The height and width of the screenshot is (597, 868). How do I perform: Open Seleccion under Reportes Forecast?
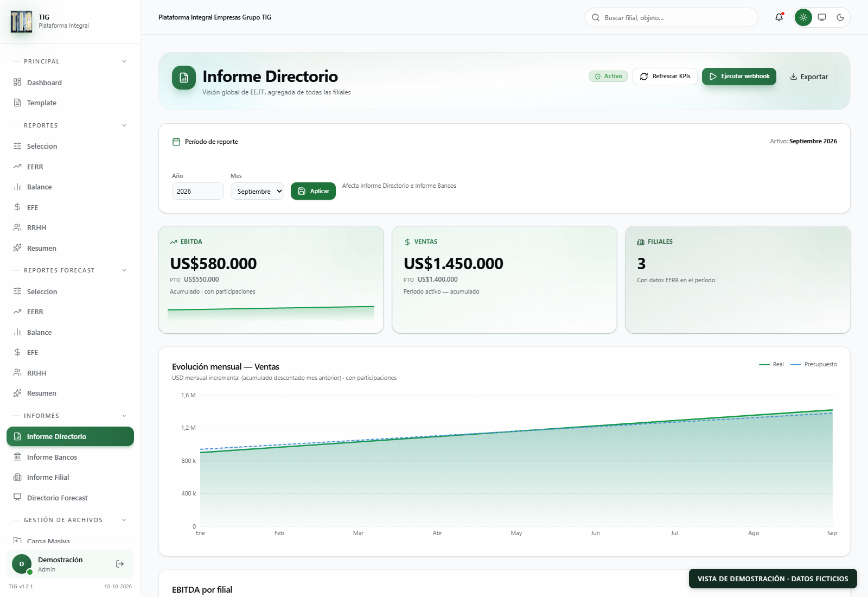(x=70, y=291)
